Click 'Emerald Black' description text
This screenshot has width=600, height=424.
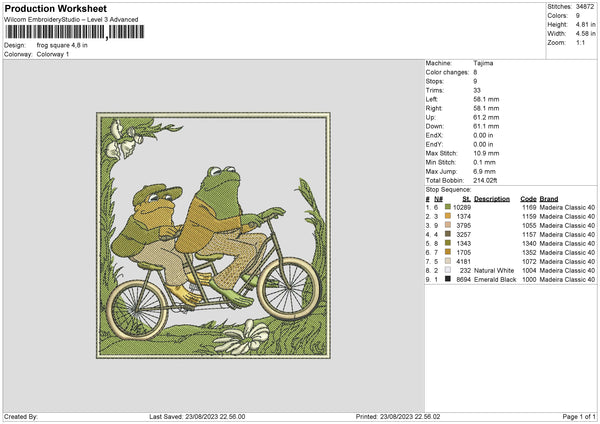pyautogui.click(x=495, y=280)
